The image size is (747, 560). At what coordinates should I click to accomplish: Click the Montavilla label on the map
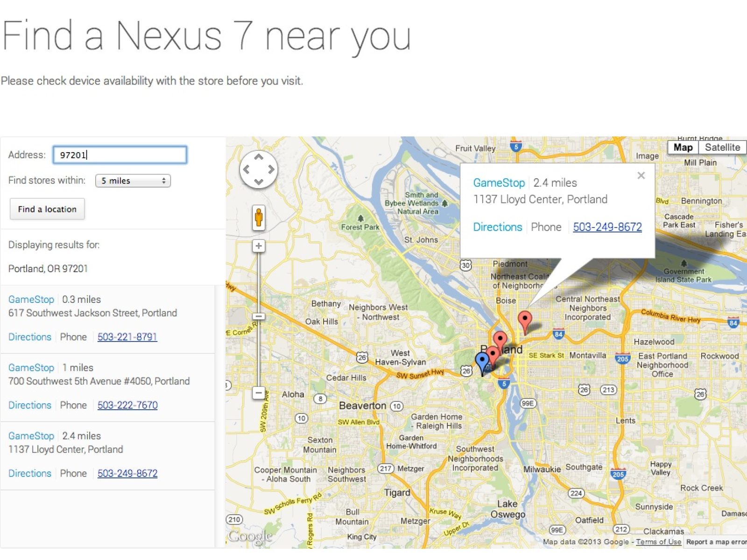tap(588, 356)
